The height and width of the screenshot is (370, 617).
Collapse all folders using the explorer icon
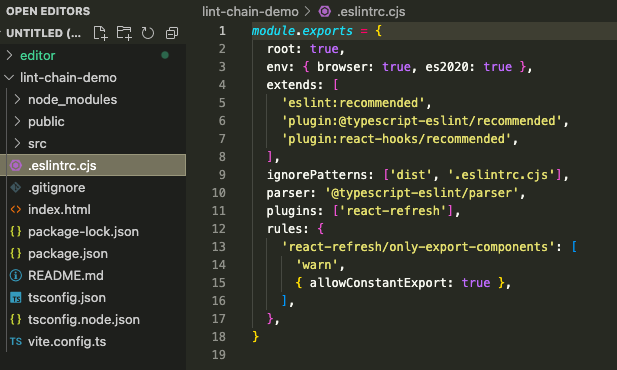[172, 33]
